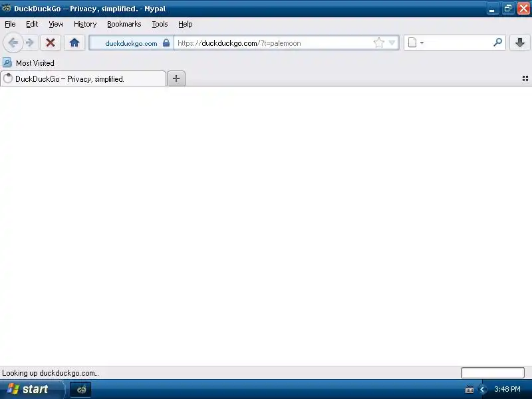This screenshot has width=532, height=399.
Task: Click the duckduckgo.com identity label
Action: [x=131, y=43]
